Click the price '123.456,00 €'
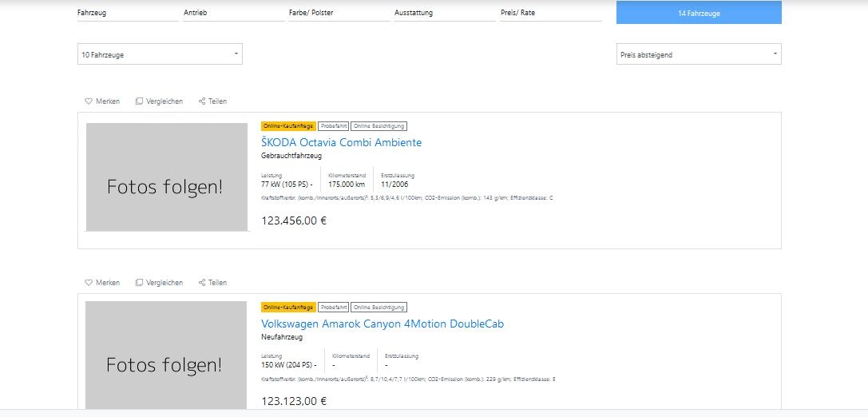Screen dimensions: 868x417 click(294, 220)
